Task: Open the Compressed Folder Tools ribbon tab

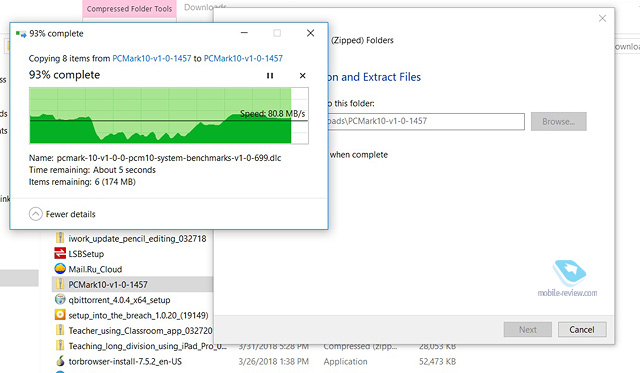Action: (129, 9)
